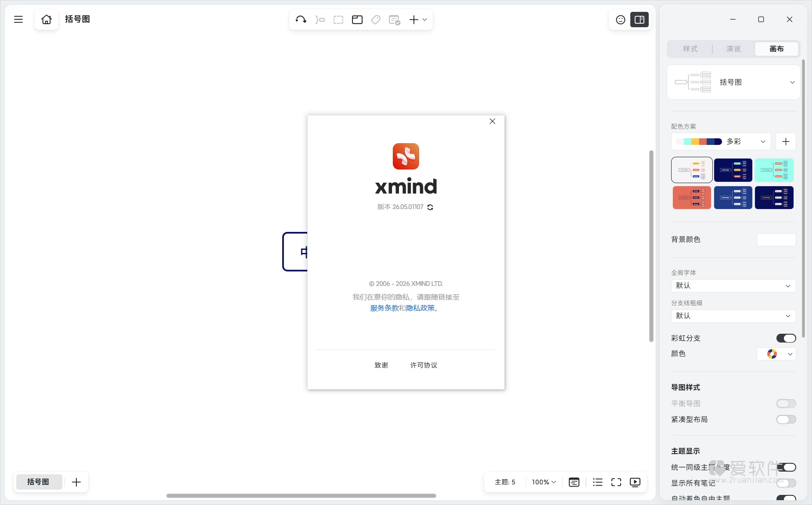
Task: Open the 背景颜色 color swatch
Action: click(x=776, y=240)
